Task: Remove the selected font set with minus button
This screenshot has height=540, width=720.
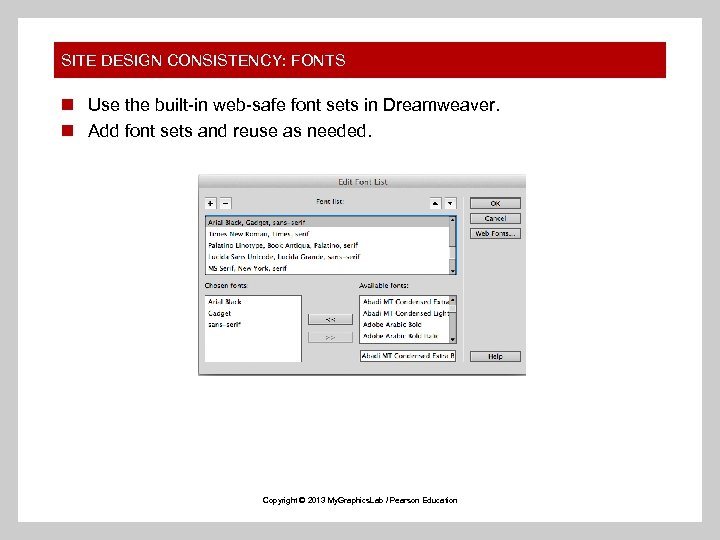Action: pyautogui.click(x=225, y=203)
